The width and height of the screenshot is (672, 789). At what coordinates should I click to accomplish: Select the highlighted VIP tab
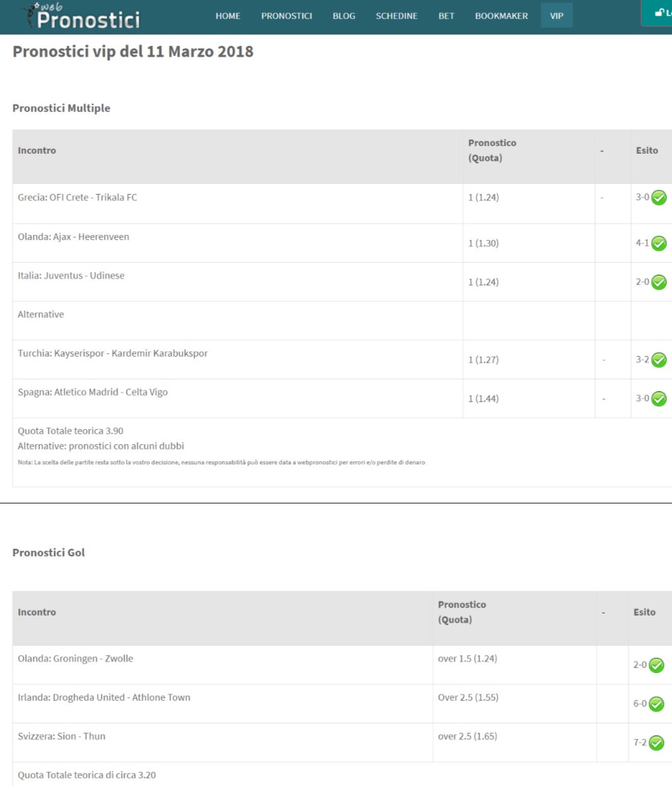557,16
